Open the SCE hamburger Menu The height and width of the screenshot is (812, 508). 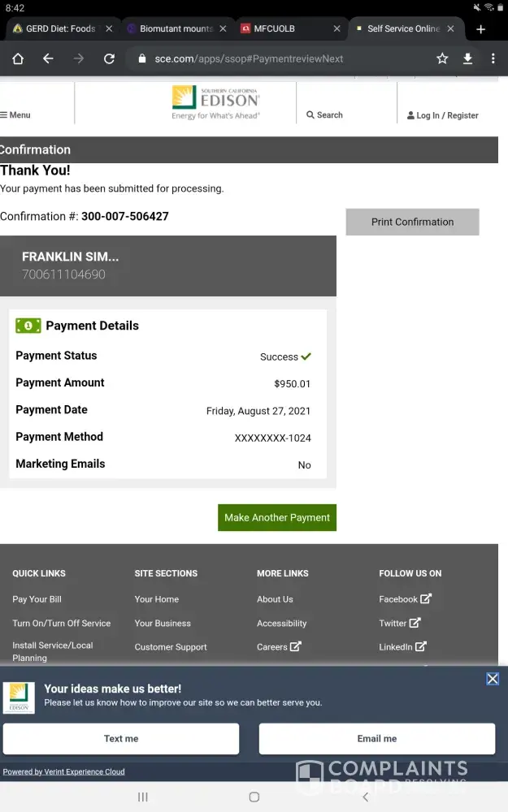click(15, 115)
